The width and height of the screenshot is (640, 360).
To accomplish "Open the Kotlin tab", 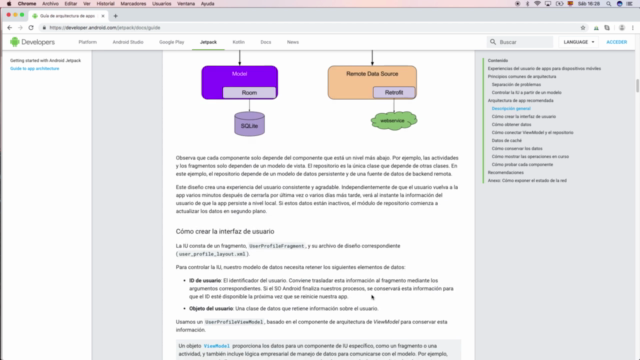I will point(238,42).
